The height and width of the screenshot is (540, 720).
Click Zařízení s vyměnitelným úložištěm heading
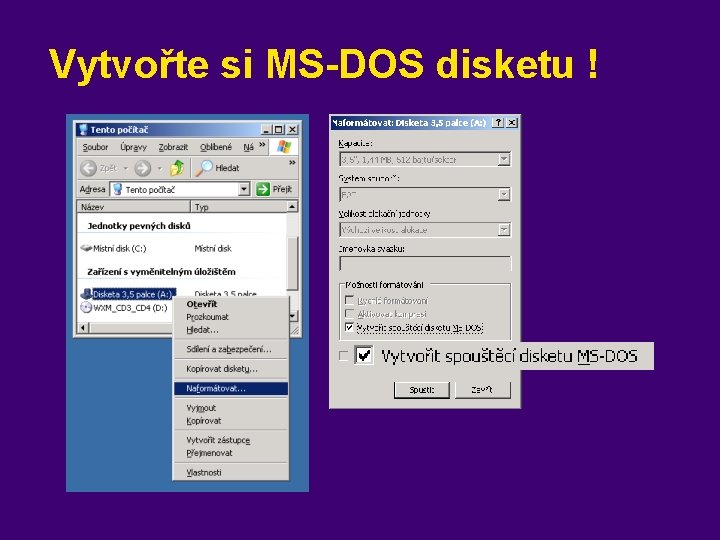[161, 272]
